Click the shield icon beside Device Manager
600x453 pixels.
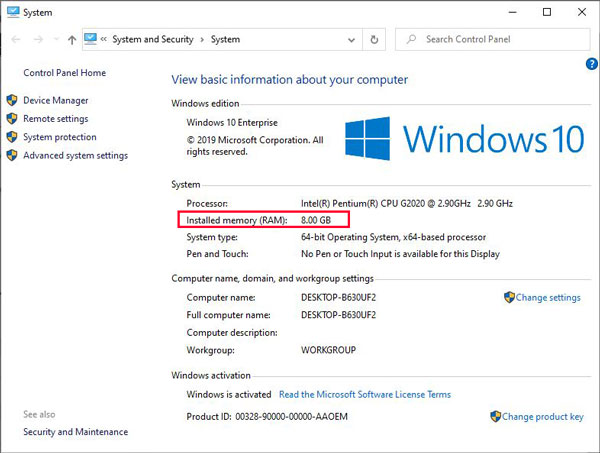[x=12, y=100]
